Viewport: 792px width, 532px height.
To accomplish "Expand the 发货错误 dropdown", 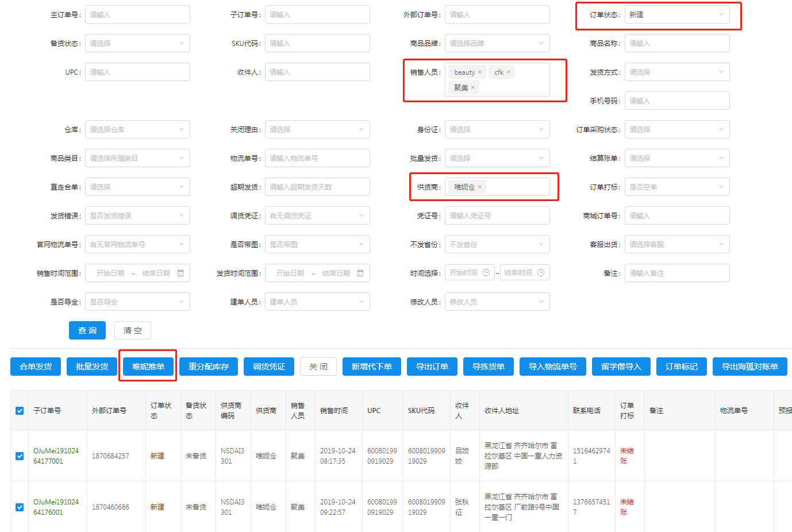I will 137,215.
